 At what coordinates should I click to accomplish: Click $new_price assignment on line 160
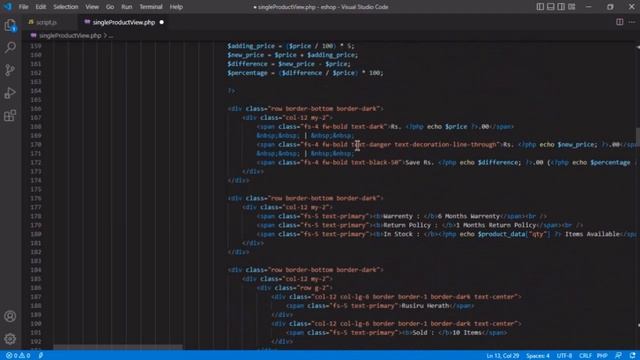[x=293, y=55]
